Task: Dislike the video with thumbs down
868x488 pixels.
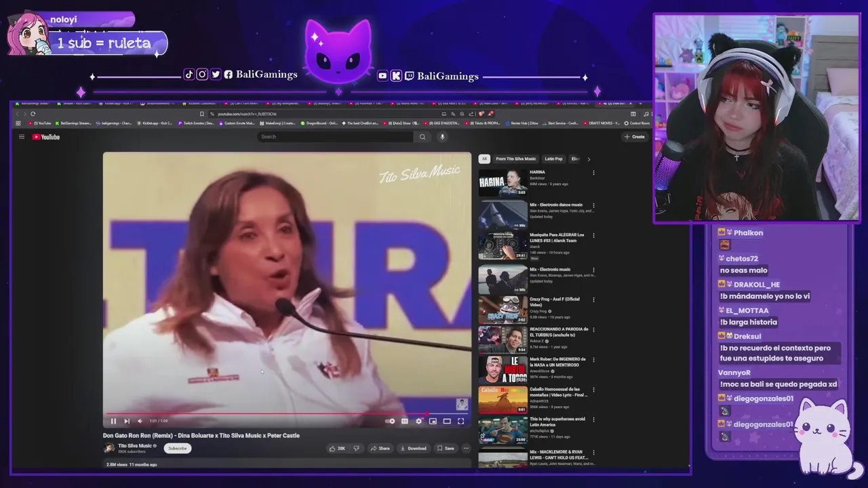Action: [356, 448]
